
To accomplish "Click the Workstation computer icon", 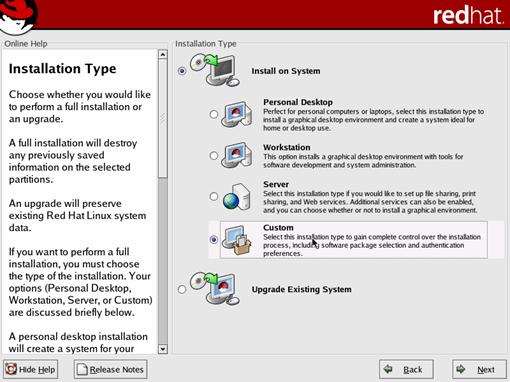I will click(x=237, y=155).
